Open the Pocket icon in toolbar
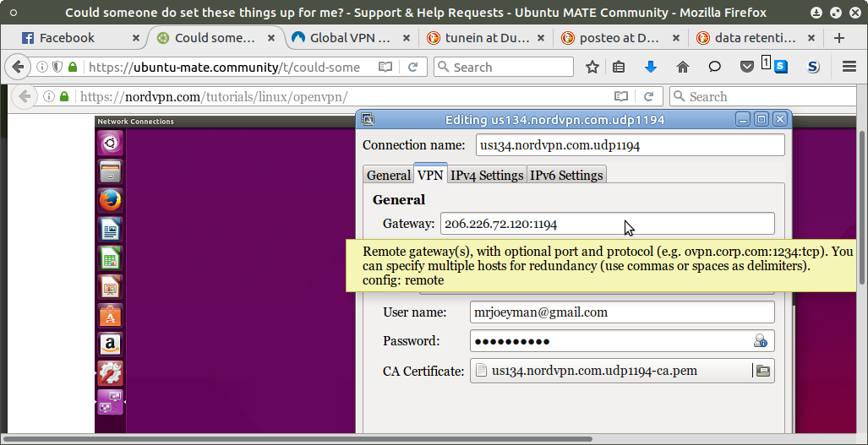 [x=747, y=67]
